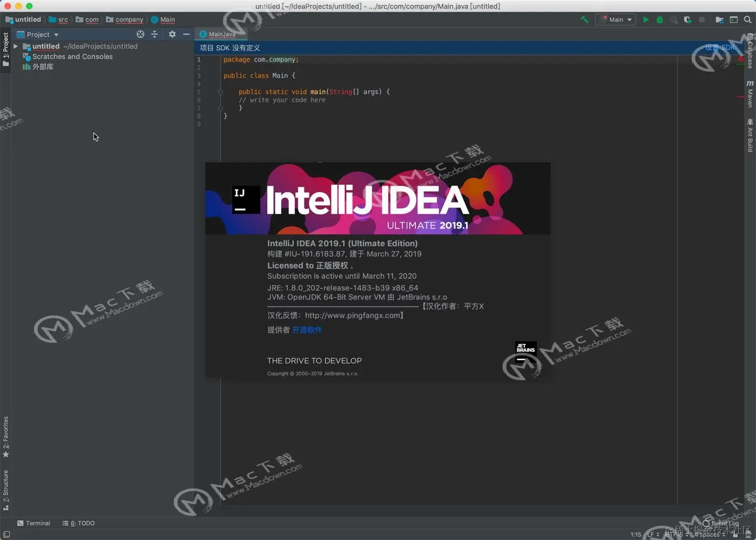Click the '// write your code here' comment
Image resolution: width=756 pixels, height=540 pixels.
tap(282, 100)
